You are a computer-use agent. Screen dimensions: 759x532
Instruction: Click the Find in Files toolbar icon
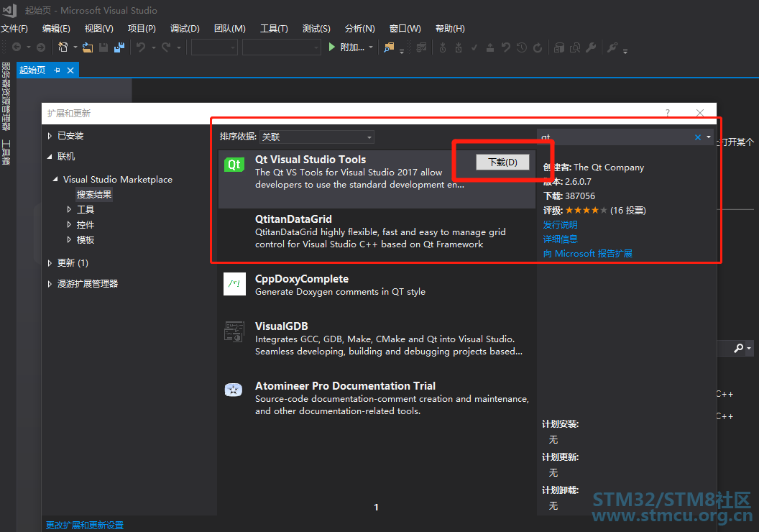[389, 47]
